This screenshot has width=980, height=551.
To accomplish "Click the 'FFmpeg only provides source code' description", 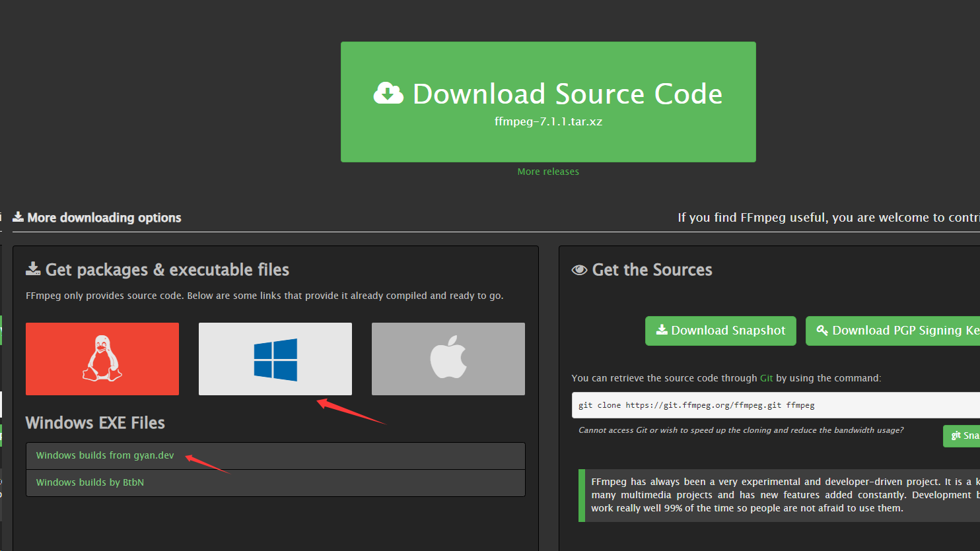I will click(264, 296).
